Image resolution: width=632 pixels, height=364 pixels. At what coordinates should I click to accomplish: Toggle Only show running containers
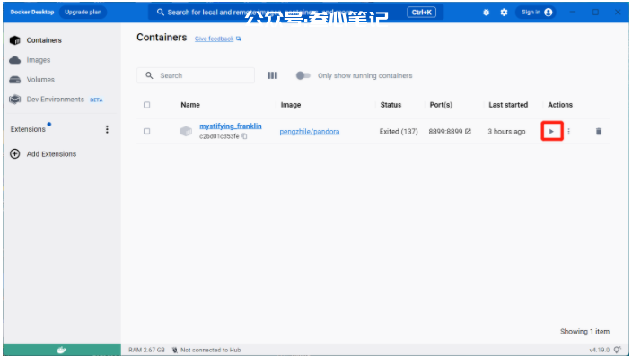pyautogui.click(x=303, y=75)
